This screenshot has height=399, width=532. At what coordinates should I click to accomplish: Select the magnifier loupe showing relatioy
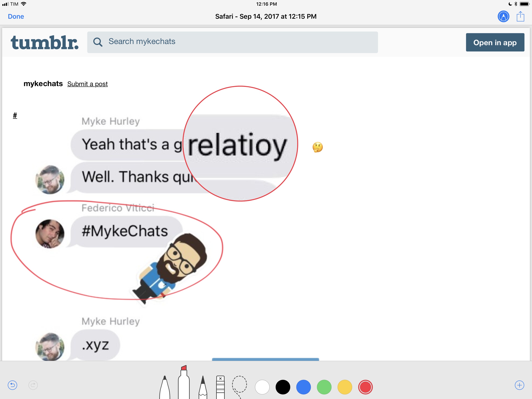click(x=240, y=143)
